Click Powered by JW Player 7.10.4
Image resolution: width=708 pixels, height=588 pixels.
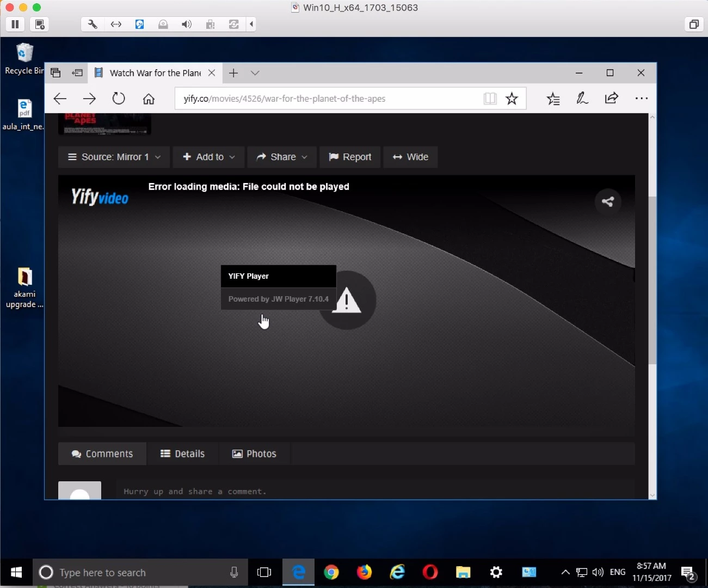point(278,299)
